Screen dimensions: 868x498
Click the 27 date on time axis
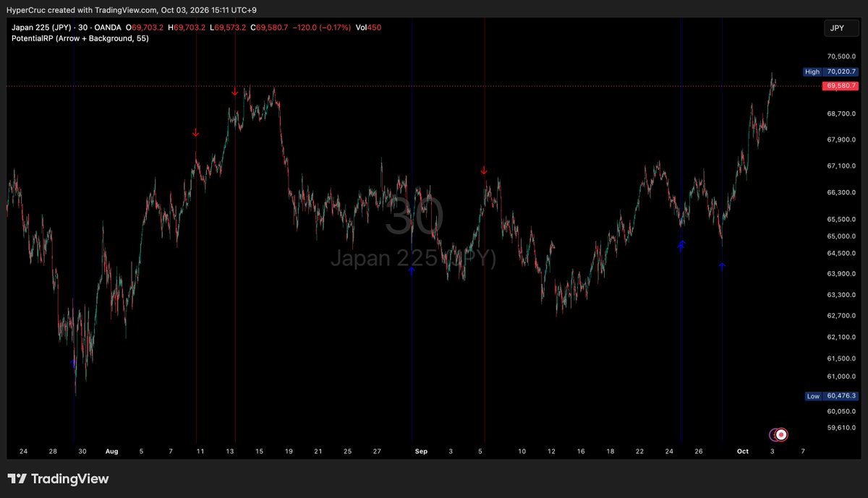[377, 451]
